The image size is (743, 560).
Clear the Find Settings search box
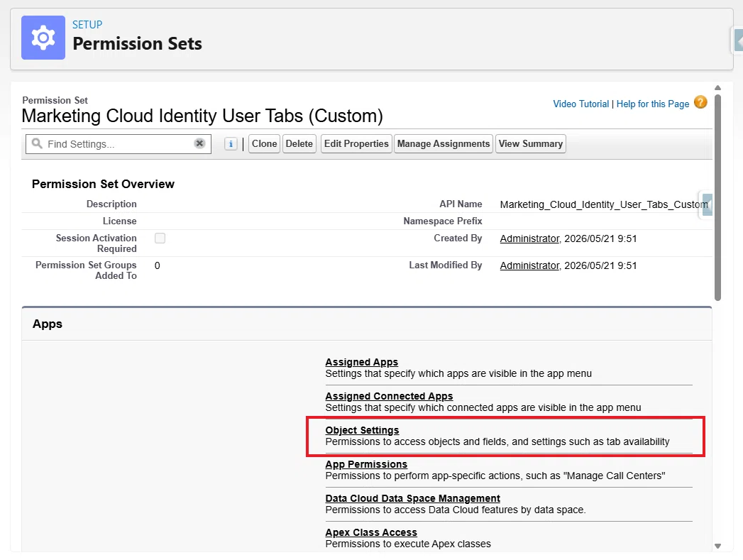click(x=199, y=143)
